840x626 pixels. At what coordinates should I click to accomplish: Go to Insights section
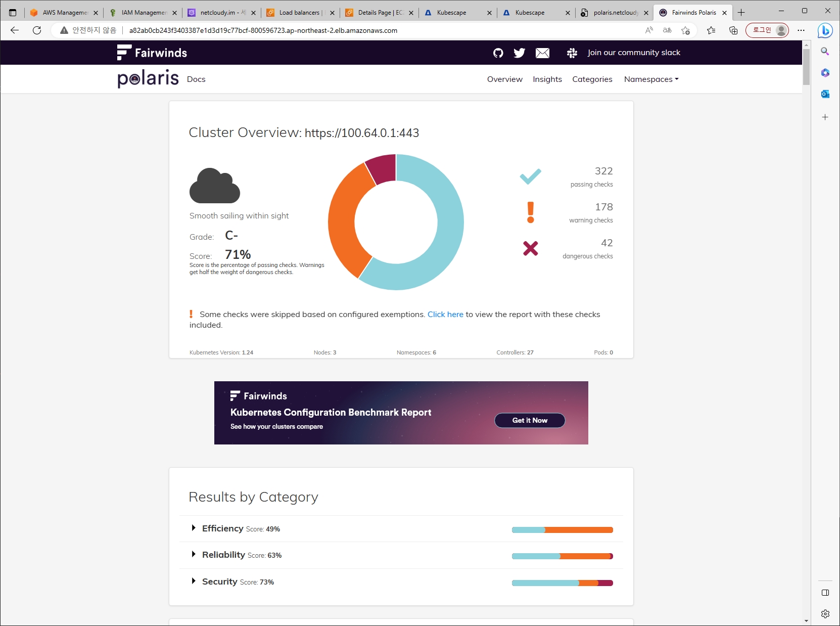(547, 79)
